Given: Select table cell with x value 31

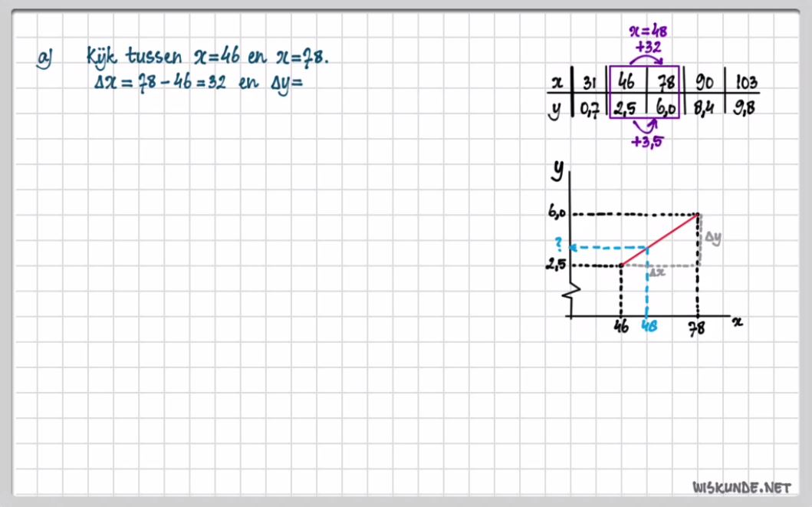Looking at the screenshot, I should (x=590, y=82).
